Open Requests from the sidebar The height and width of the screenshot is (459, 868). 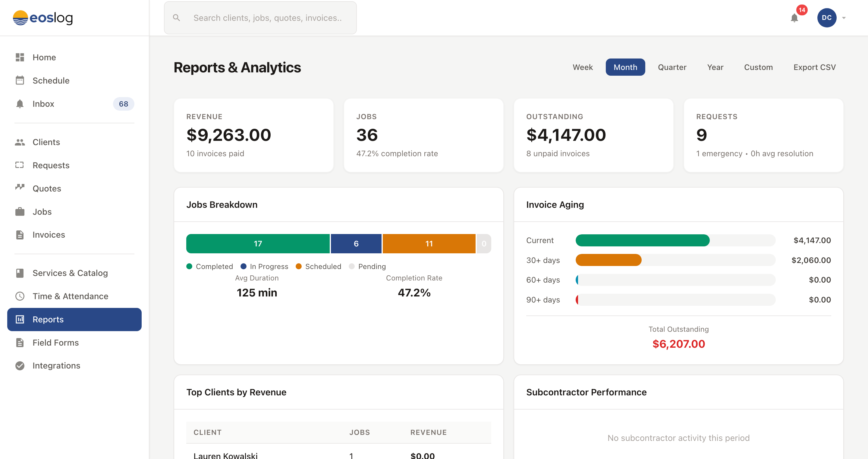[x=74, y=165]
